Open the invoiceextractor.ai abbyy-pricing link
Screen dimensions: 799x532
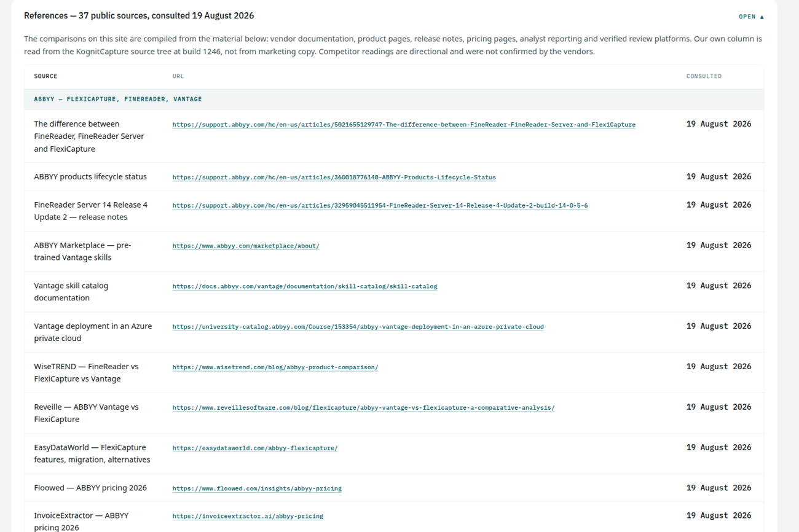248,517
